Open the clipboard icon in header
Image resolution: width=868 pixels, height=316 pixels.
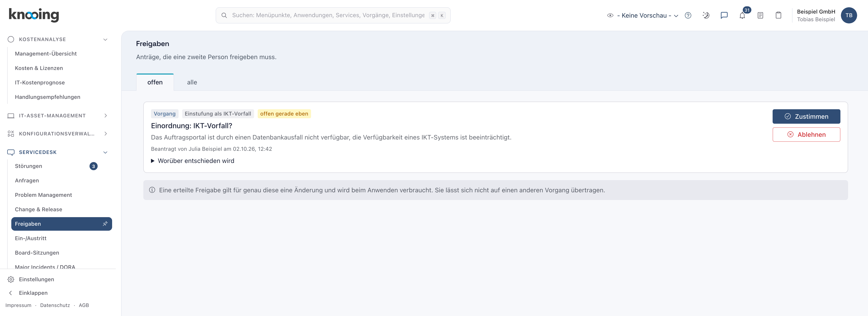point(778,16)
